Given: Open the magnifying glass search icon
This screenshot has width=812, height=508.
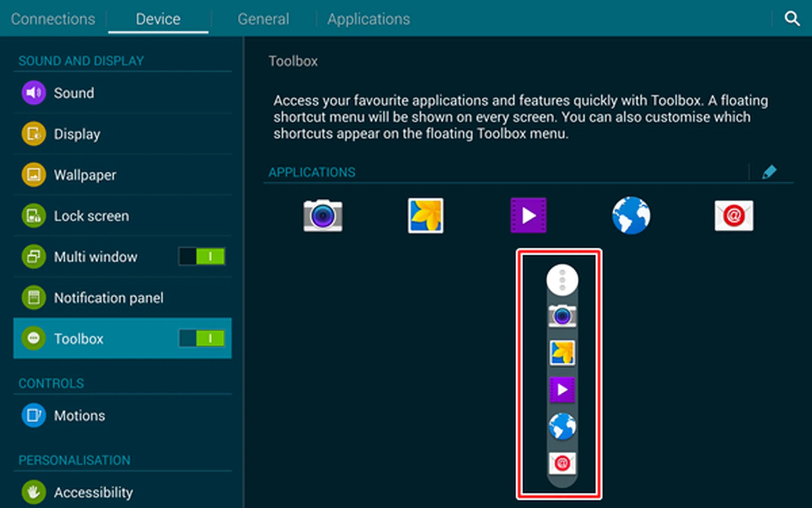Looking at the screenshot, I should 792,18.
